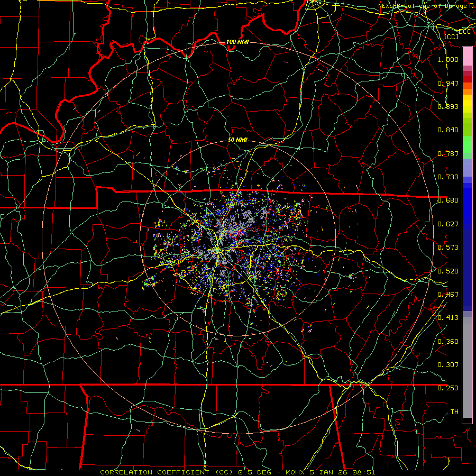Click the 0.253 legend value
476x476 pixels.
(448, 388)
